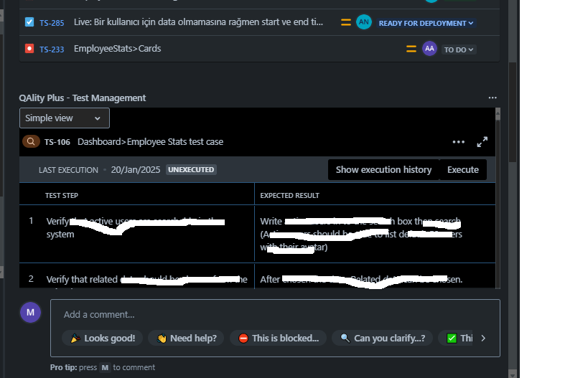Click the Add a comment field
Image resolution: width=588 pixels, height=378 pixels.
point(275,314)
